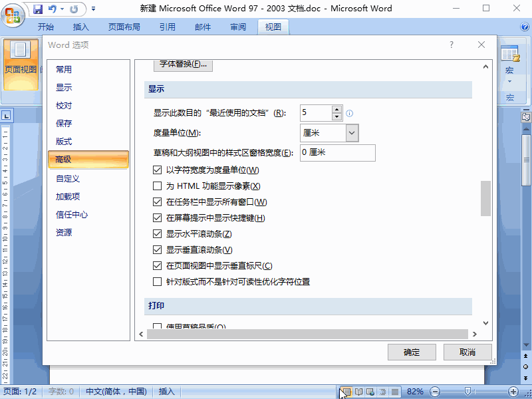The height and width of the screenshot is (399, 532).
Task: Open the 引用 ribbon tab
Action: click(168, 27)
